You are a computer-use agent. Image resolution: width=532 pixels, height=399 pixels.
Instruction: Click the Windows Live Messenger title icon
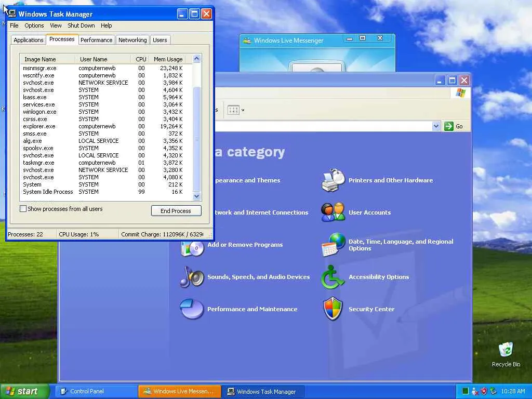[247, 41]
